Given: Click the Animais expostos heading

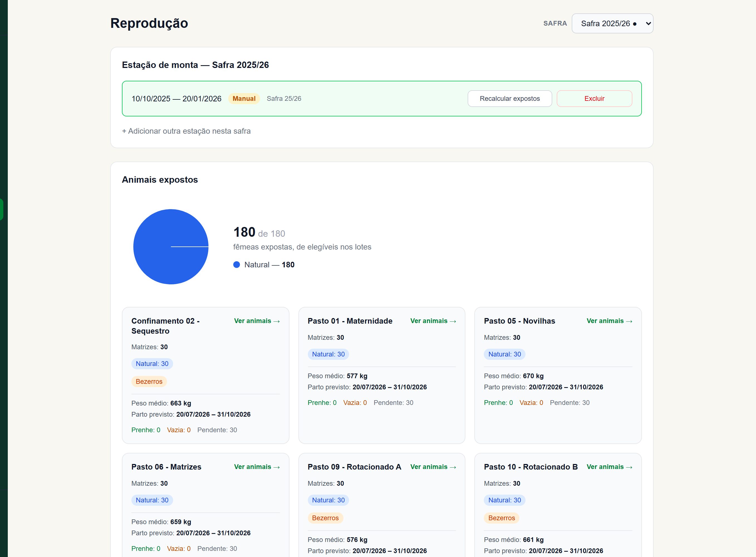Looking at the screenshot, I should pos(160,180).
